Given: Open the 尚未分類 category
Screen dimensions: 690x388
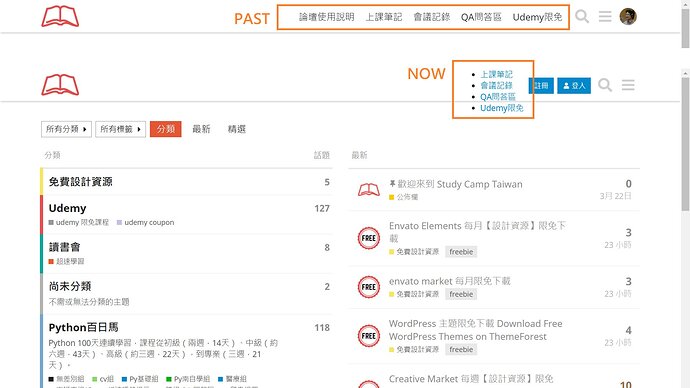Looking at the screenshot, I should pyautogui.click(x=70, y=286).
